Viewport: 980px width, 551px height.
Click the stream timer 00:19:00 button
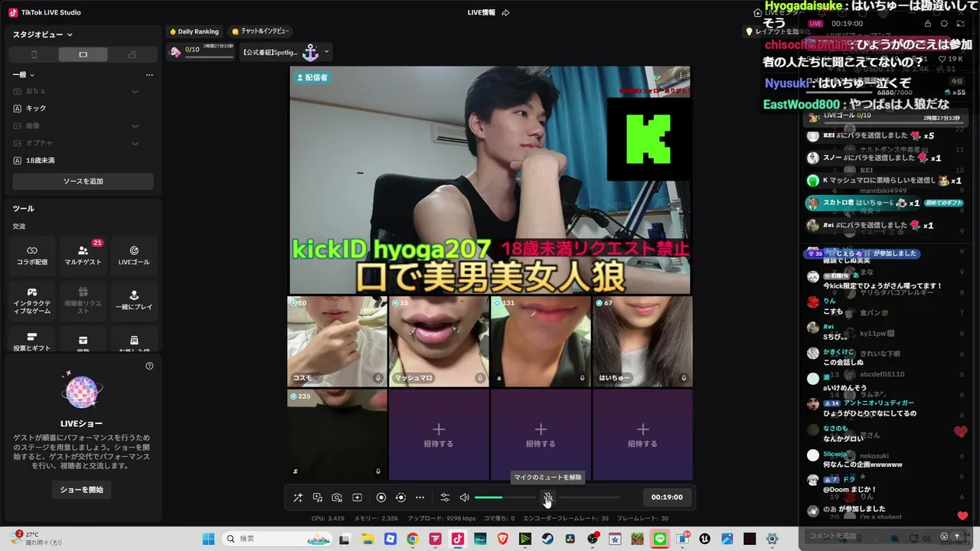pos(667,497)
